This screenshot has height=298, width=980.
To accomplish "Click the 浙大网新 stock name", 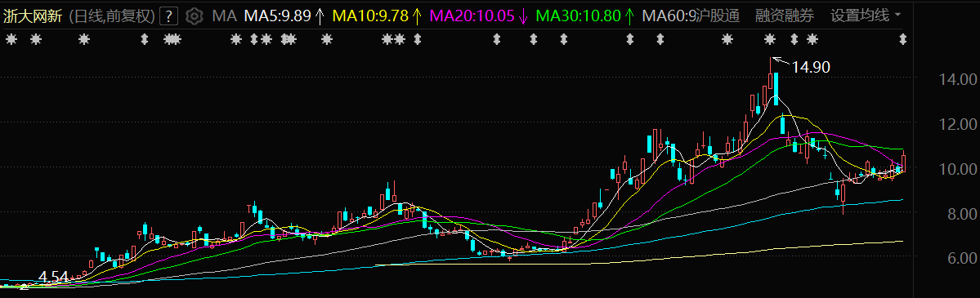I will point(34,16).
